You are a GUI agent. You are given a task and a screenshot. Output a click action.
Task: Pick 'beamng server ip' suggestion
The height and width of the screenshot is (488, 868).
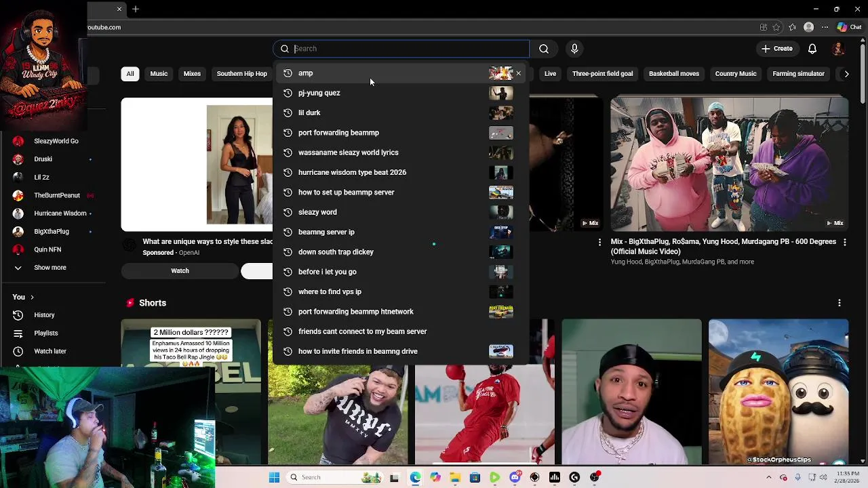coord(401,232)
